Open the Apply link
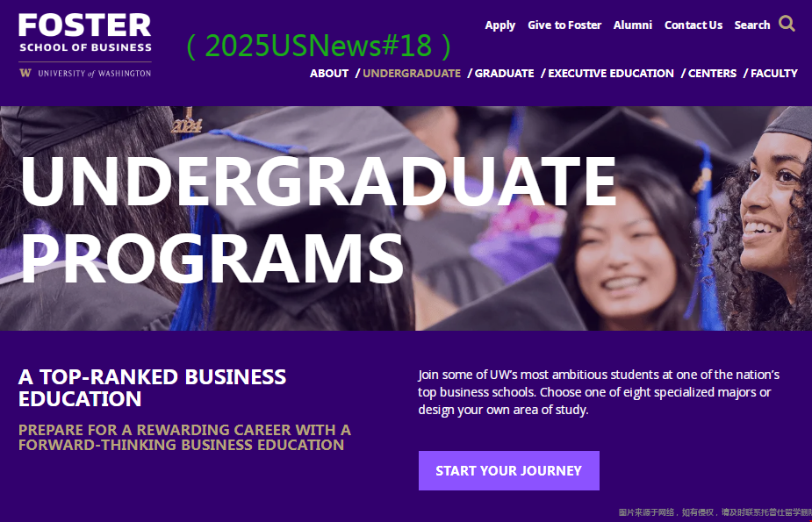This screenshot has height=522, width=812. pyautogui.click(x=499, y=25)
